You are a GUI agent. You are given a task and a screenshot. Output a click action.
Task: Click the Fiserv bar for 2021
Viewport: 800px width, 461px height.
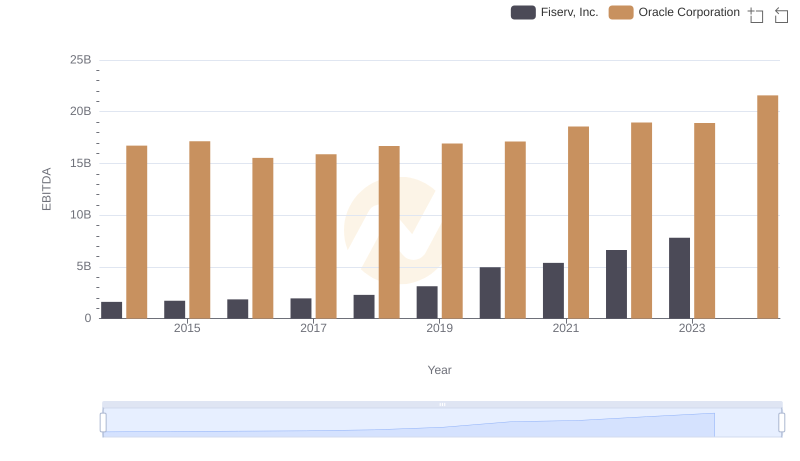point(553,291)
